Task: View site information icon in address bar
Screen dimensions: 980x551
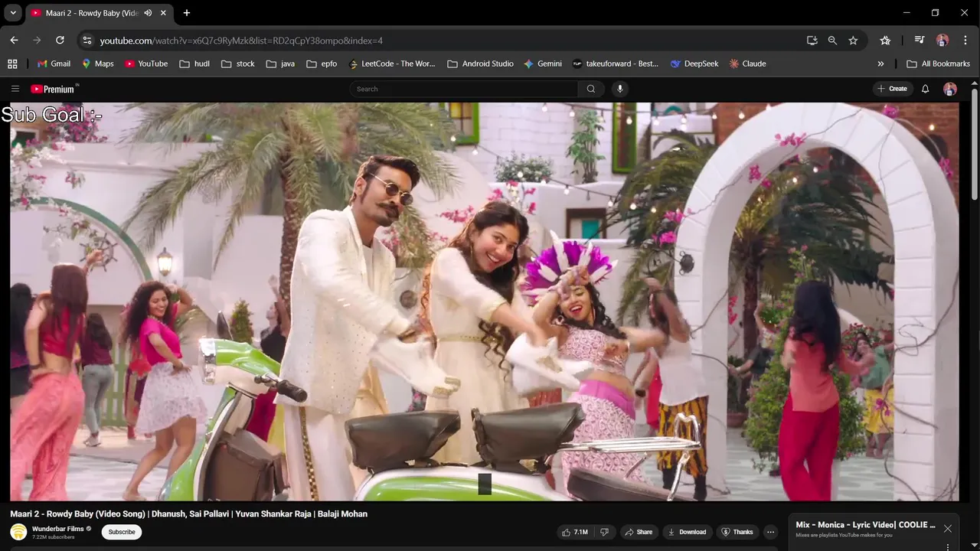Action: 87,41
